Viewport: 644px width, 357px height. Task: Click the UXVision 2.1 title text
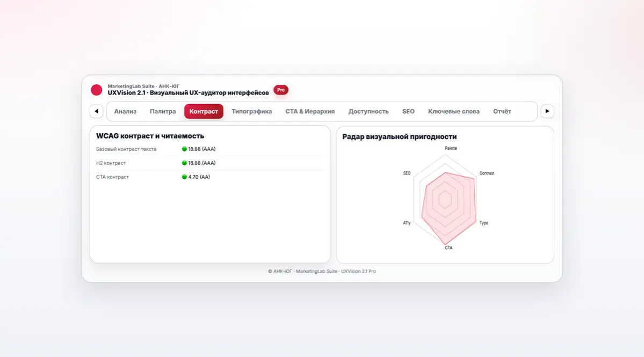coord(188,93)
